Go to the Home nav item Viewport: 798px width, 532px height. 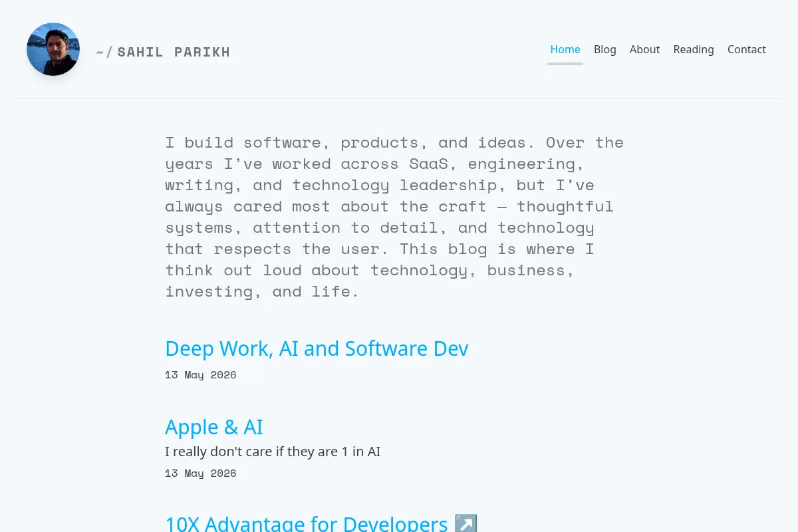[565, 49]
